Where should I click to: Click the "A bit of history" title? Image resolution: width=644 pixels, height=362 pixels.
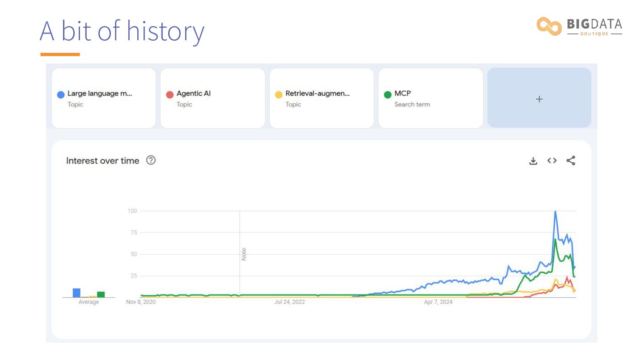(122, 30)
